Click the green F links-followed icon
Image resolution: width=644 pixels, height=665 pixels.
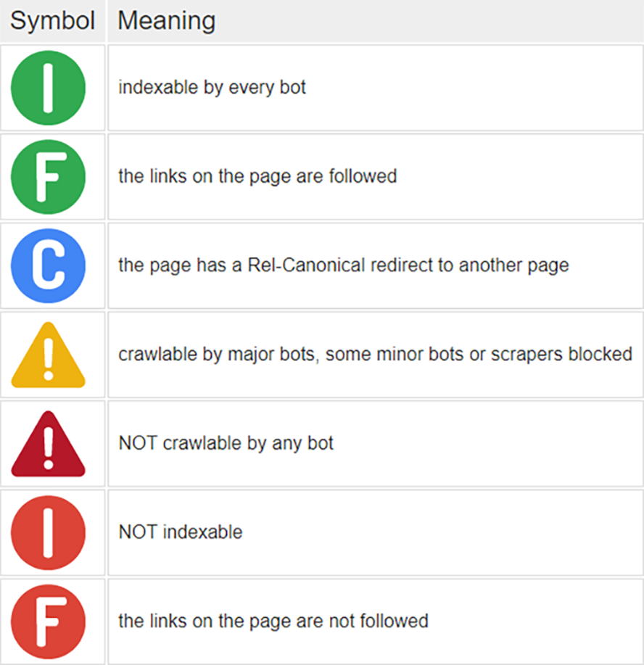[x=49, y=177]
